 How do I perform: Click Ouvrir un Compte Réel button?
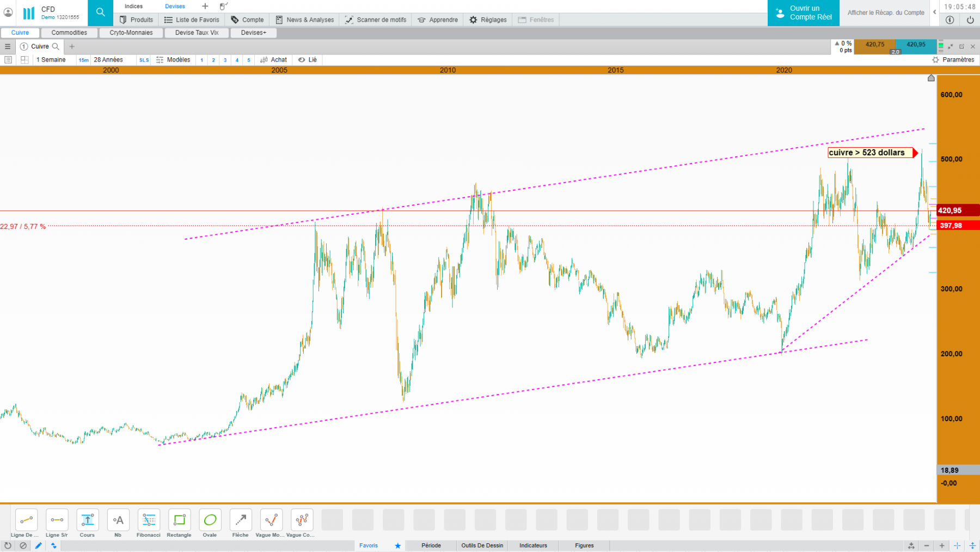point(804,13)
